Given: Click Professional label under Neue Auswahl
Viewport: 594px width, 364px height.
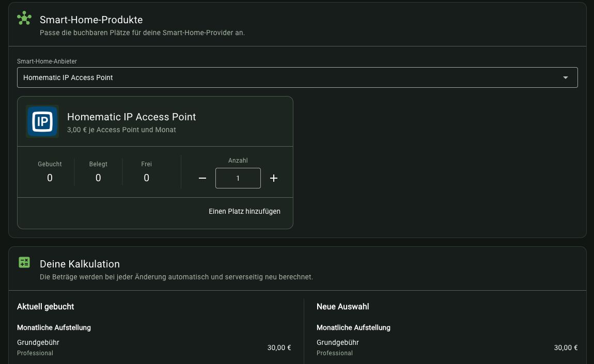Looking at the screenshot, I should click(x=335, y=353).
